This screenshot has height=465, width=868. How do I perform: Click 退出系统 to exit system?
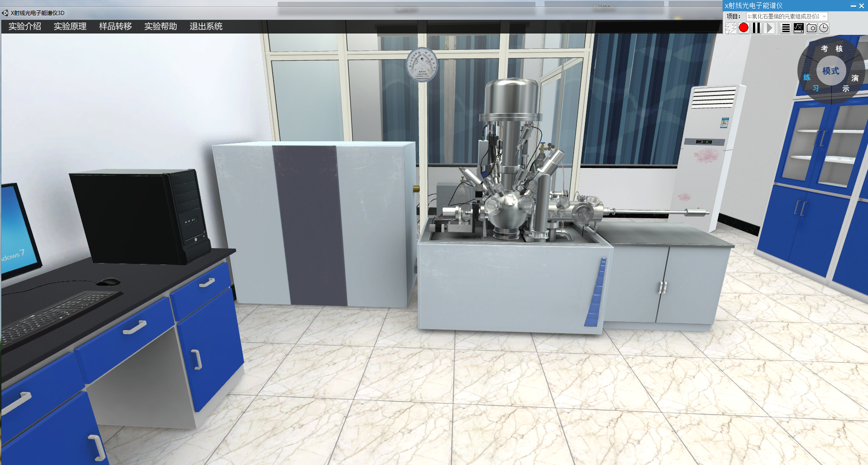pyautogui.click(x=206, y=26)
